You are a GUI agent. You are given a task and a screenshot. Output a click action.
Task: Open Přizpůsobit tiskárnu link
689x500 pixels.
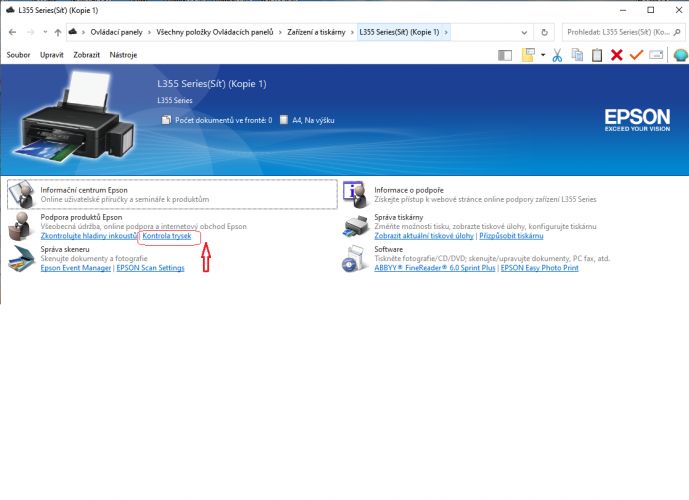click(511, 236)
